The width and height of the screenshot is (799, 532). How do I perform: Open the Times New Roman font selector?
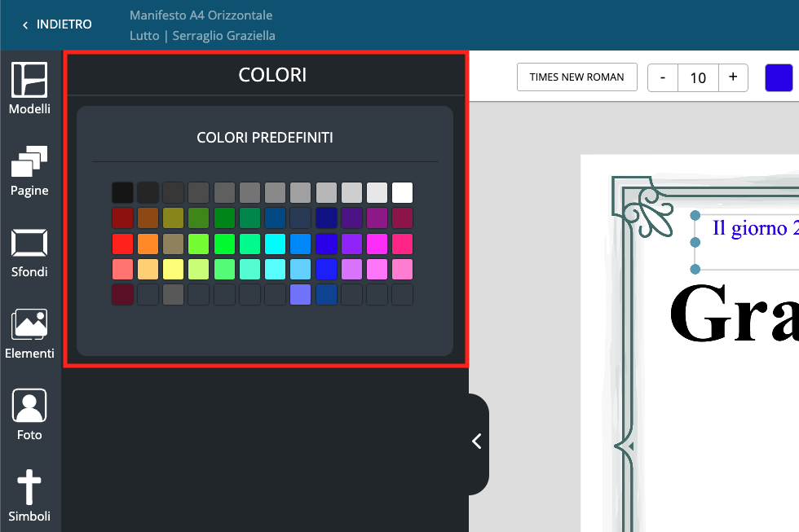coord(576,77)
